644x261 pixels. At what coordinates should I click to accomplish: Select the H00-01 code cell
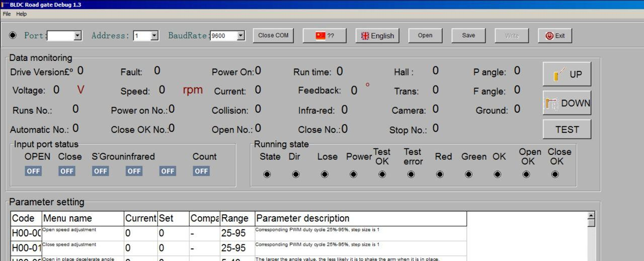point(26,248)
